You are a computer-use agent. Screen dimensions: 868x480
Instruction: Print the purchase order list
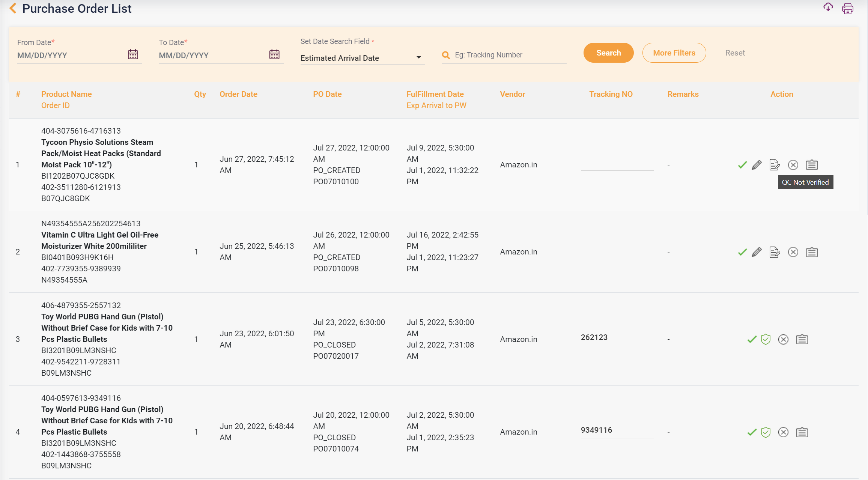[x=848, y=8]
